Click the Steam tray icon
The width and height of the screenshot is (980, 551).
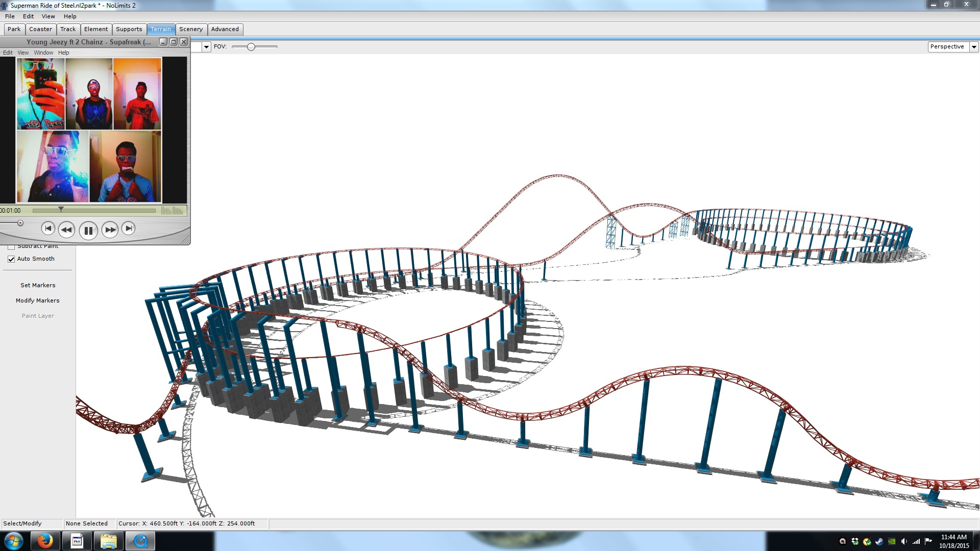pos(879,542)
